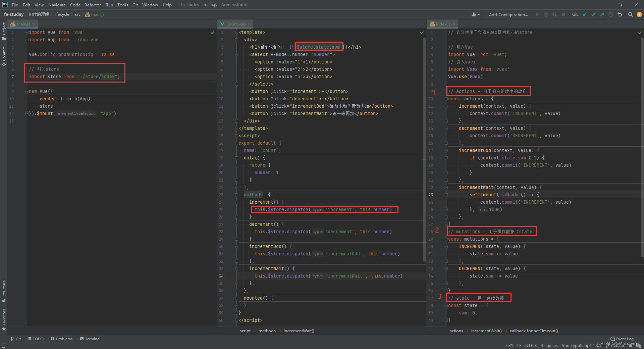Click actions breadcrumb under index.js editor
Screen dimensions: 644x349
pos(456,331)
